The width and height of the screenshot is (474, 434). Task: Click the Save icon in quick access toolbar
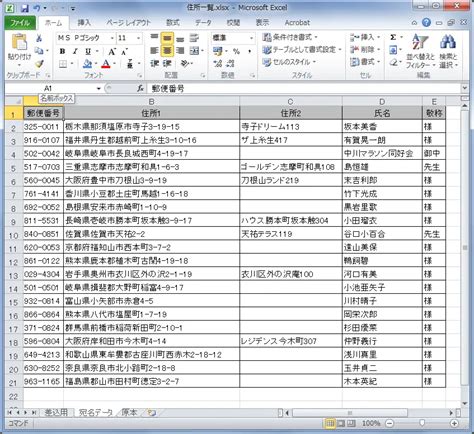tap(24, 8)
